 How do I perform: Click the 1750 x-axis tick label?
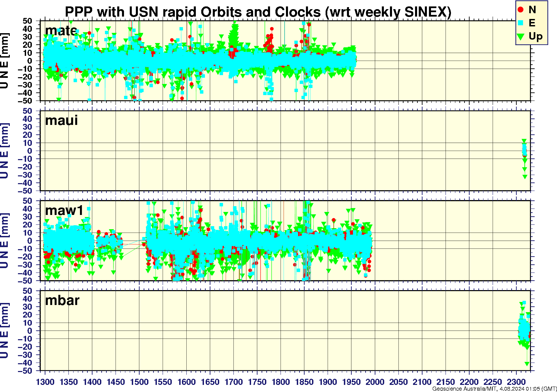click(257, 382)
